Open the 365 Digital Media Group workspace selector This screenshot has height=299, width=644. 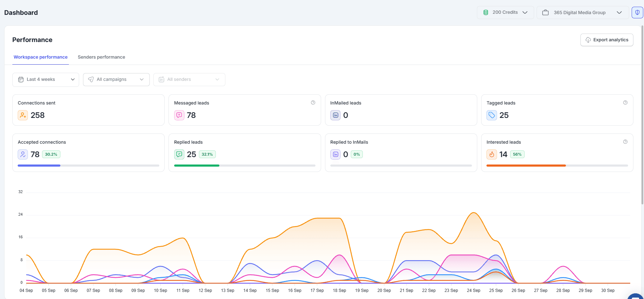(x=583, y=12)
